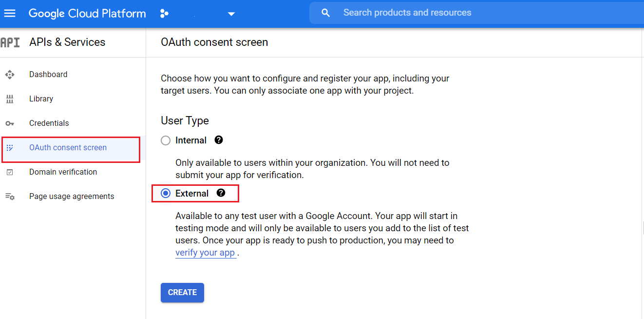Screen dimensions: 644x319
Task: Expand the project picker chevron arrow
Action: point(231,14)
